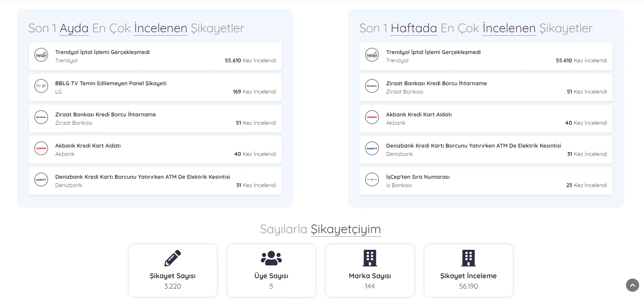Click Marka Sayısı value 144
Viewport: 644px width, 299px height.
pyautogui.click(x=370, y=286)
